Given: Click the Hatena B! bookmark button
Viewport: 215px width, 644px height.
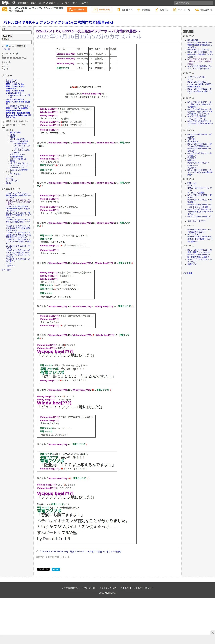Looking at the screenshot, I should [x=56, y=569].
